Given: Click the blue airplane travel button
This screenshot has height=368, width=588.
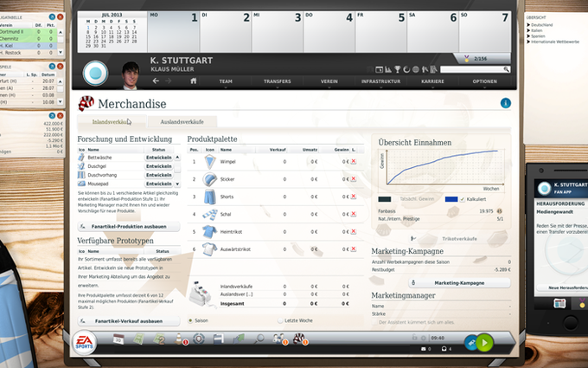Looking at the screenshot, I should click(x=471, y=343).
